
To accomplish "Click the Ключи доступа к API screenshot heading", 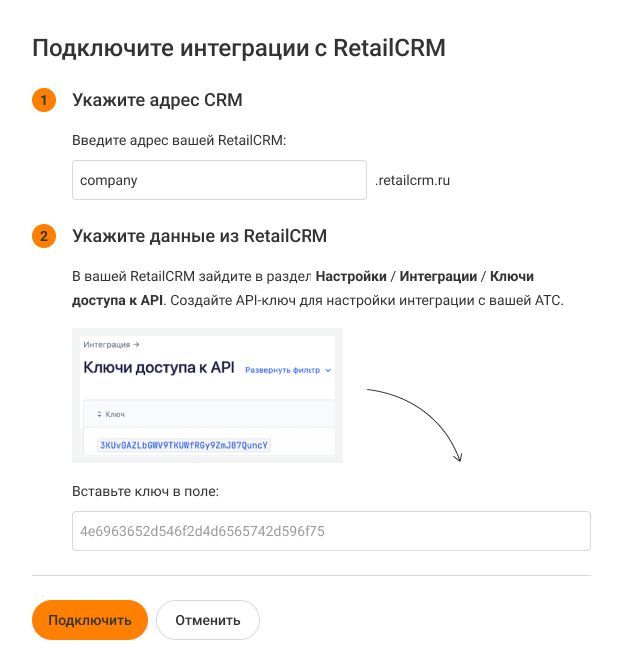I will pos(159,368).
